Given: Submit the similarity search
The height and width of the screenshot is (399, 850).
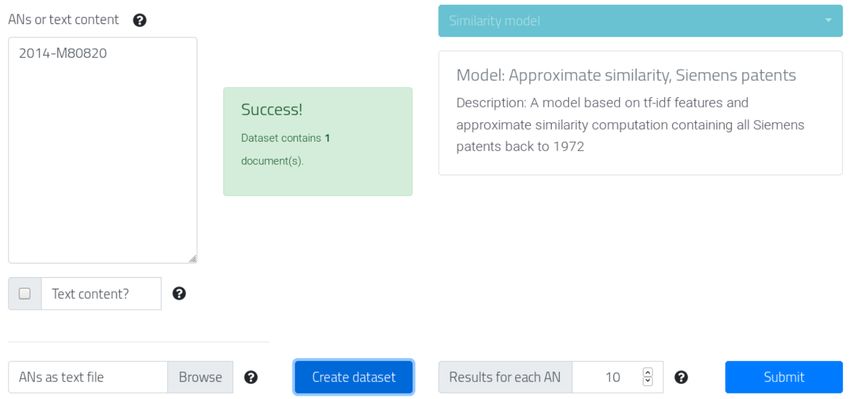Looking at the screenshot, I should (784, 377).
